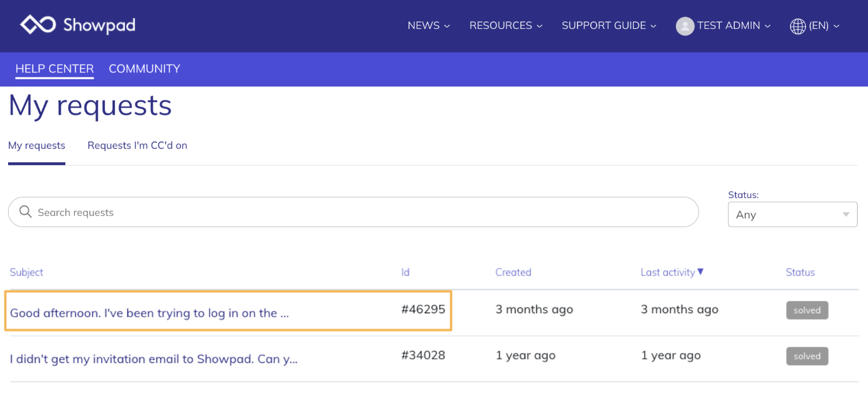Select the My requests tab

point(36,146)
